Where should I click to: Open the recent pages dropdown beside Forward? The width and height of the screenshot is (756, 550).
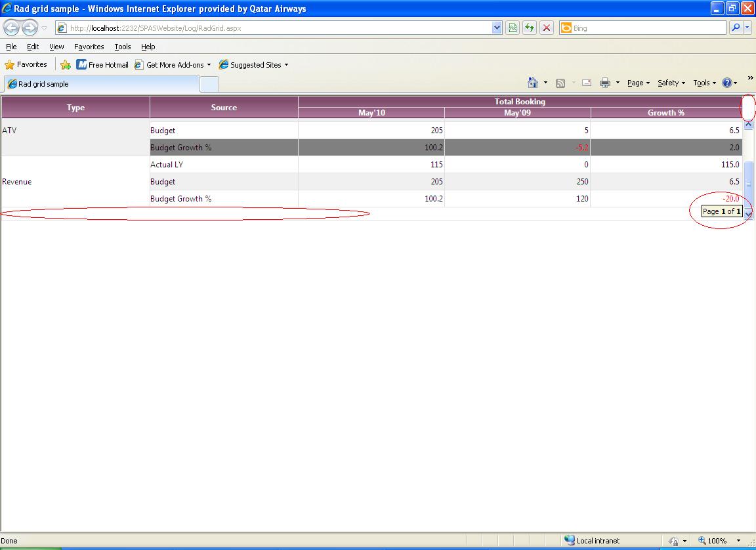pyautogui.click(x=44, y=28)
